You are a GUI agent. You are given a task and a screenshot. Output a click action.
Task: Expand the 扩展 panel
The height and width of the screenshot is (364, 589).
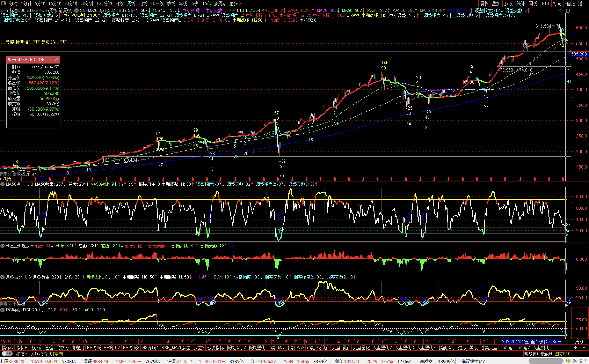click(22, 354)
